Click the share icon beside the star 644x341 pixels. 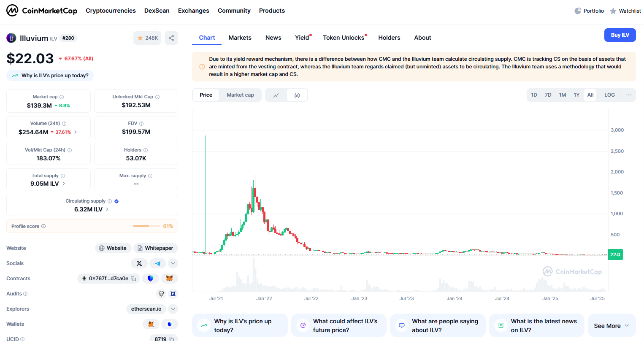(x=171, y=38)
